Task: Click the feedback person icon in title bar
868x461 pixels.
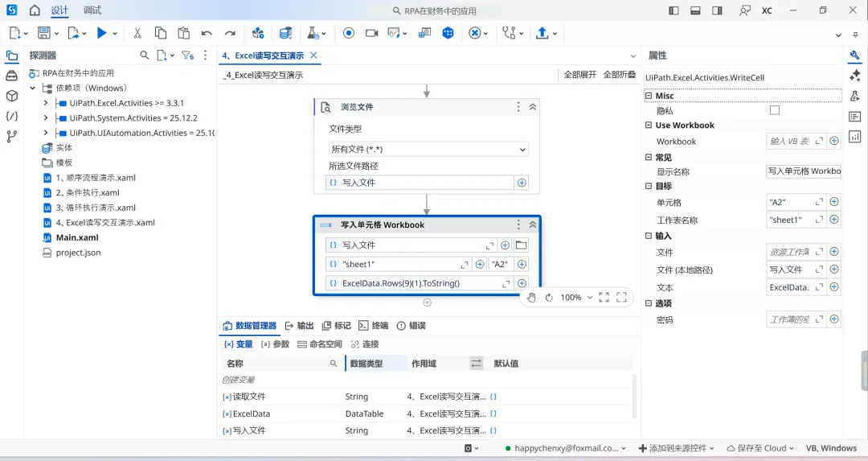Action: click(744, 10)
